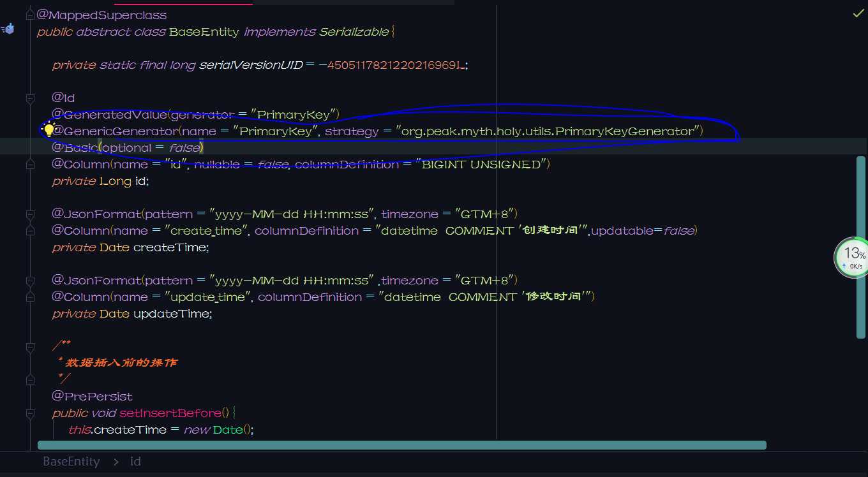The width and height of the screenshot is (868, 477).
Task: Toggle fold marker at @Column name "id" line
Action: [x=30, y=165]
